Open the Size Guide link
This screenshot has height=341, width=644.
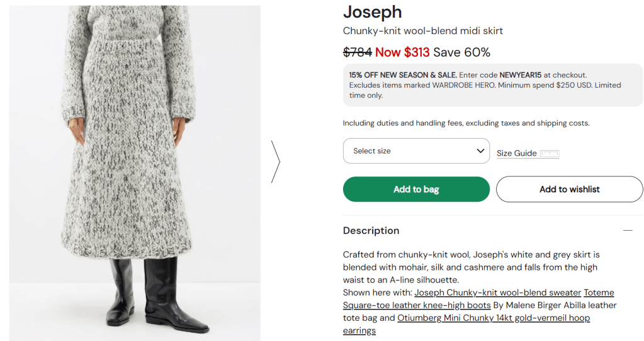click(516, 153)
